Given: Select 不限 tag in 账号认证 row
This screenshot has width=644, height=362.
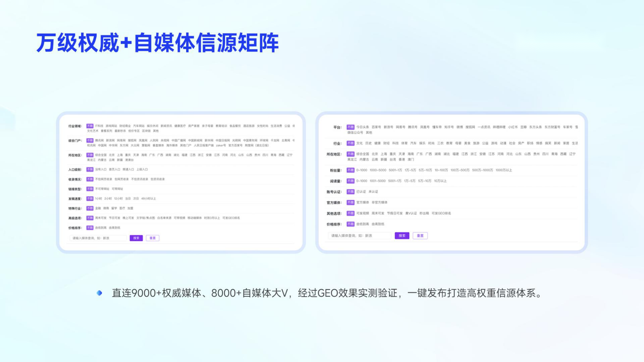Looking at the screenshot, I should coord(350,191).
